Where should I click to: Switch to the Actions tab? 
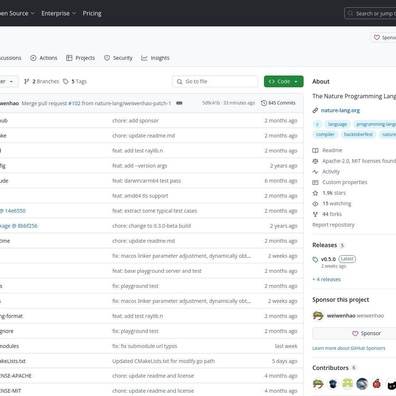(x=44, y=58)
